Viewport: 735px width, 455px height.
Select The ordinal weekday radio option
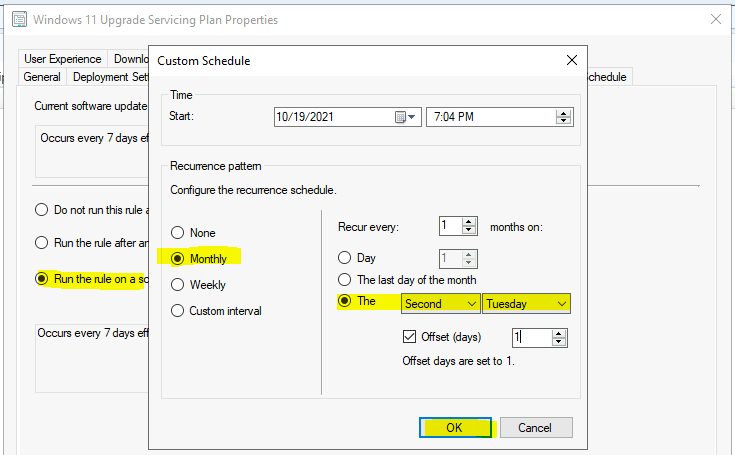(x=357, y=301)
